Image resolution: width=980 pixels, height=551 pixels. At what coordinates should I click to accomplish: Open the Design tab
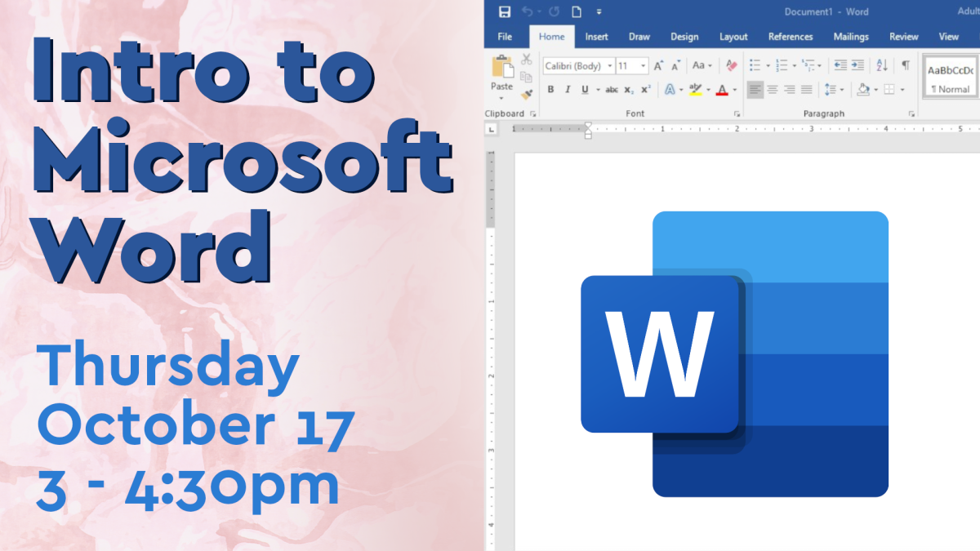pyautogui.click(x=684, y=36)
